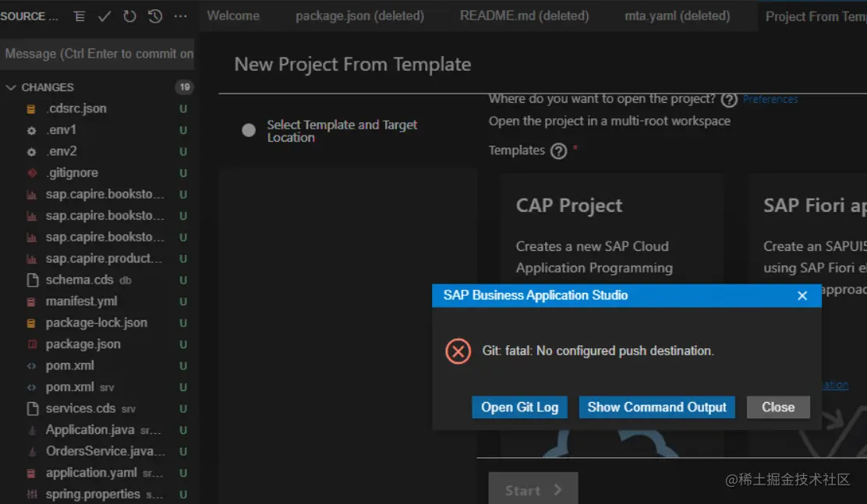The image size is (867, 504).
Task: Click the git icon beside .gitignore
Action: [32, 173]
